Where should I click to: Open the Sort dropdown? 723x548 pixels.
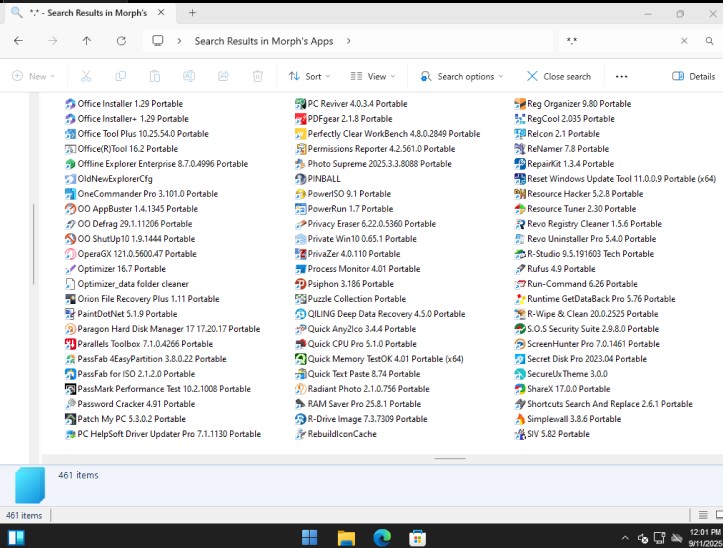tap(309, 77)
